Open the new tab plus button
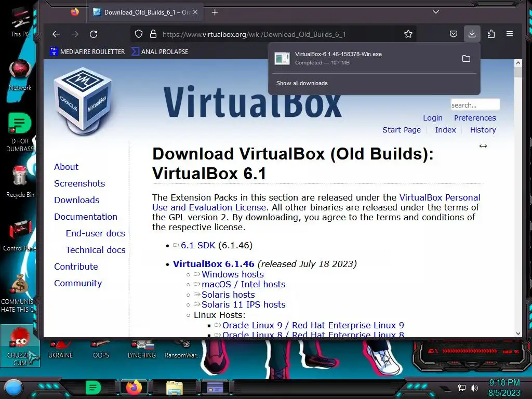Image resolution: width=532 pixels, height=399 pixels. click(215, 12)
